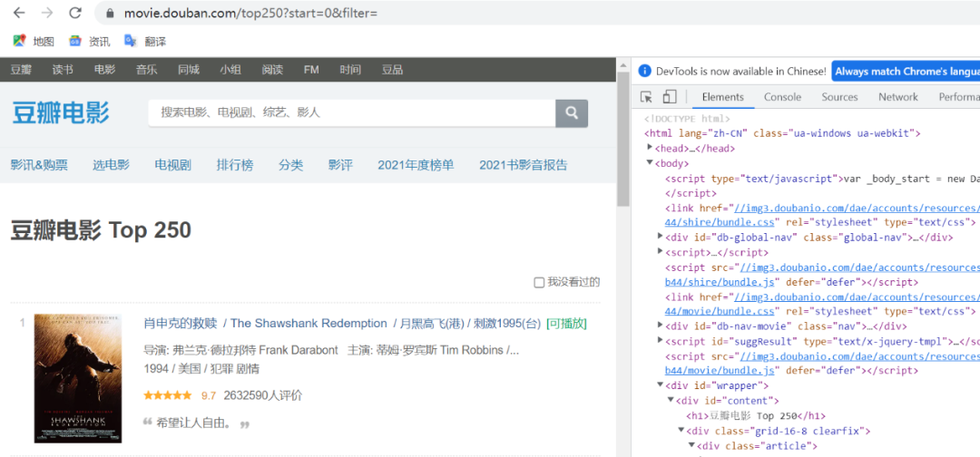The image size is (980, 457).
Task: Expand the collapsed script node below db-global-nav
Action: click(661, 251)
